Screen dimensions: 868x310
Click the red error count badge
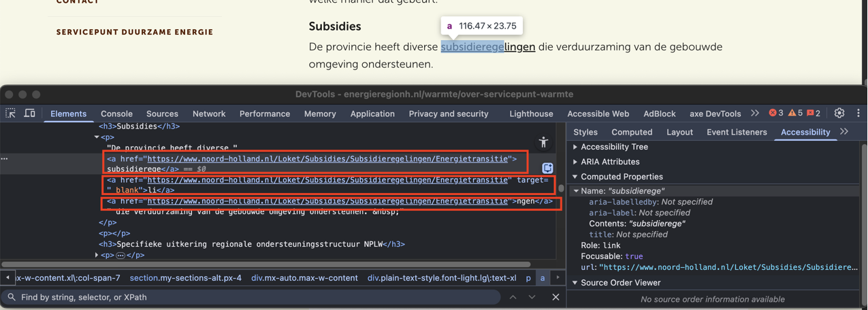[x=776, y=114]
